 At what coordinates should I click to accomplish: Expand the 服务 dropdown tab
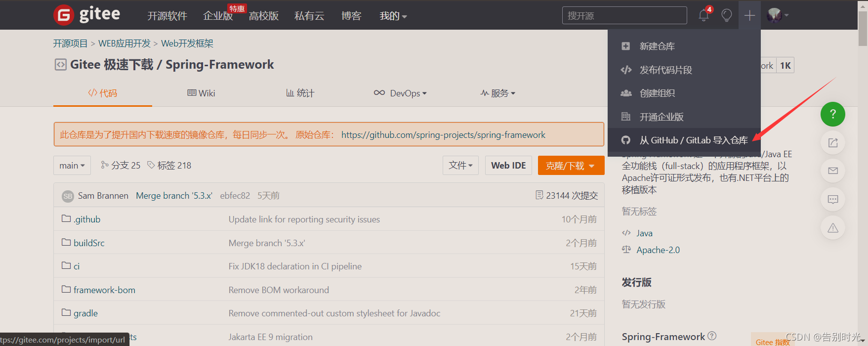click(498, 93)
